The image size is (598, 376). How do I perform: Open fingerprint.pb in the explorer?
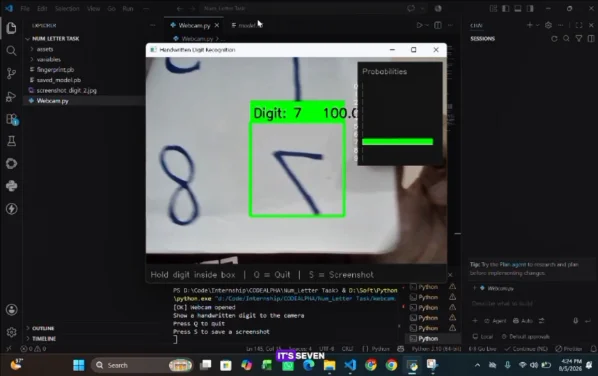coord(55,70)
